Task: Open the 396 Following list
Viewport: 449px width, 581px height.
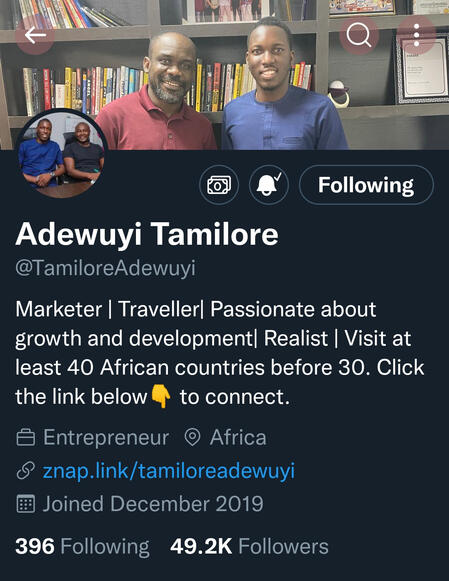Action: pos(82,547)
